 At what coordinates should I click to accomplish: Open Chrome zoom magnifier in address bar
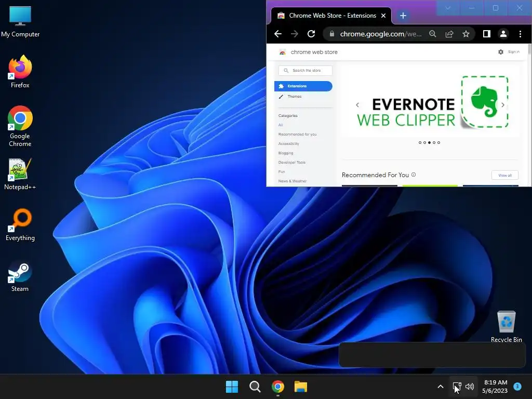(433, 34)
